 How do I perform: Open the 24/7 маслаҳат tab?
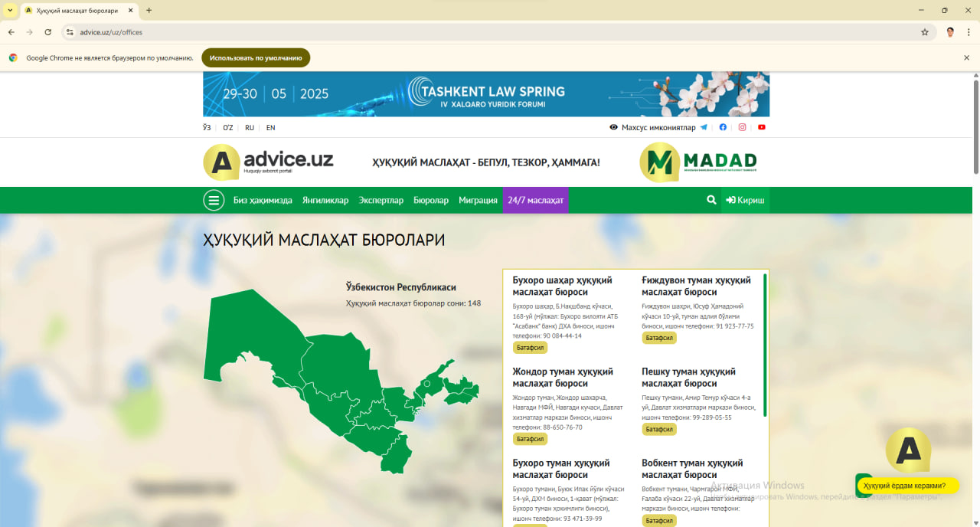(x=535, y=200)
